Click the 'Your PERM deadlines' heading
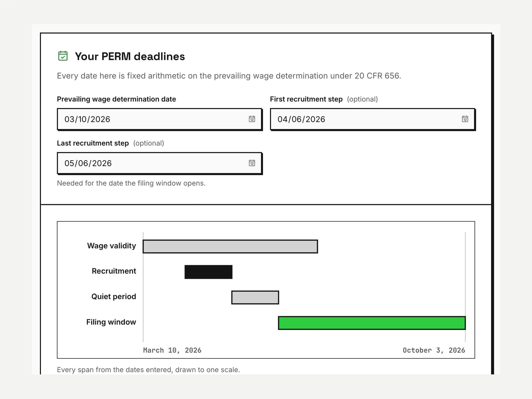 pyautogui.click(x=130, y=56)
